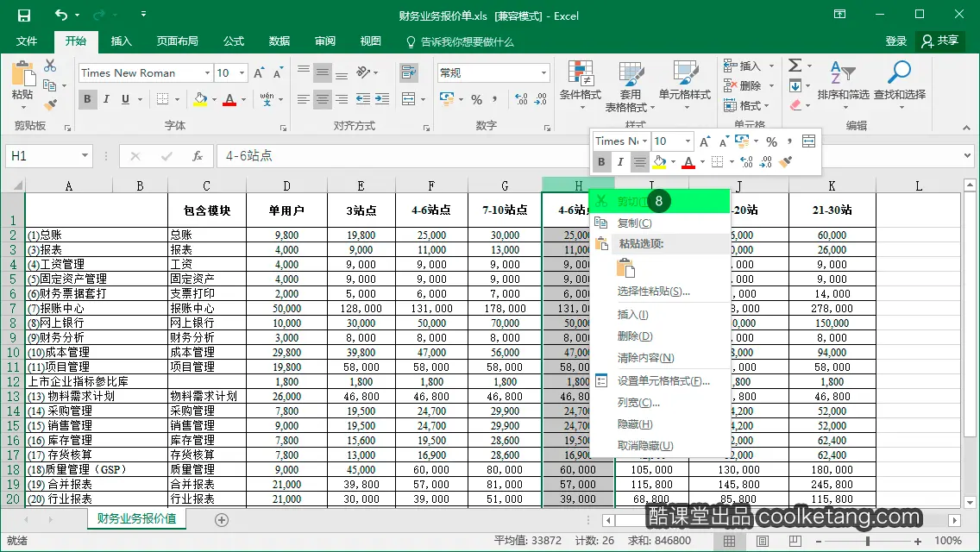Image resolution: width=980 pixels, height=552 pixels.
Task: Open mini toolbar font size dropdown
Action: (x=688, y=141)
